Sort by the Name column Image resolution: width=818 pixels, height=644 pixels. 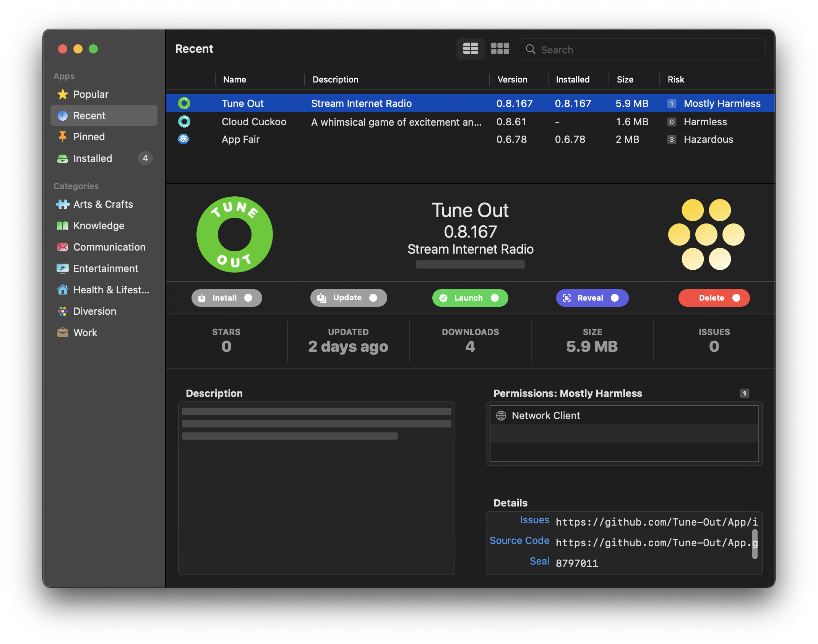tap(260, 79)
